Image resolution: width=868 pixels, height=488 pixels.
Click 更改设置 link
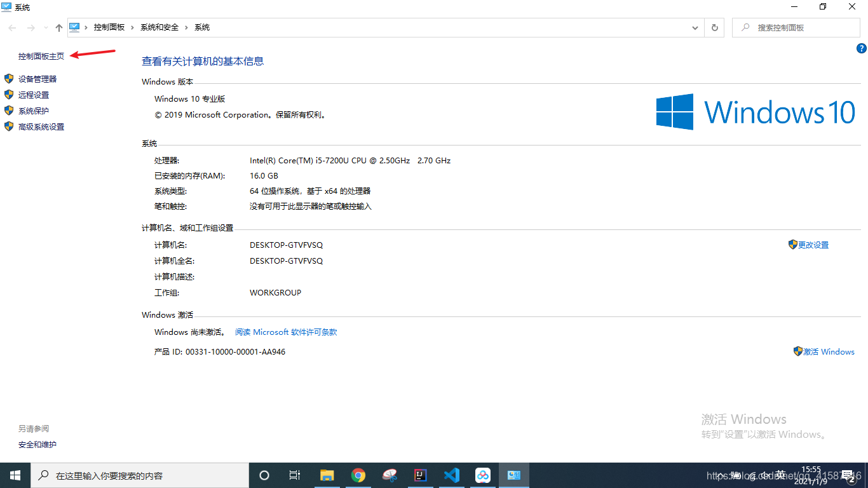point(813,245)
